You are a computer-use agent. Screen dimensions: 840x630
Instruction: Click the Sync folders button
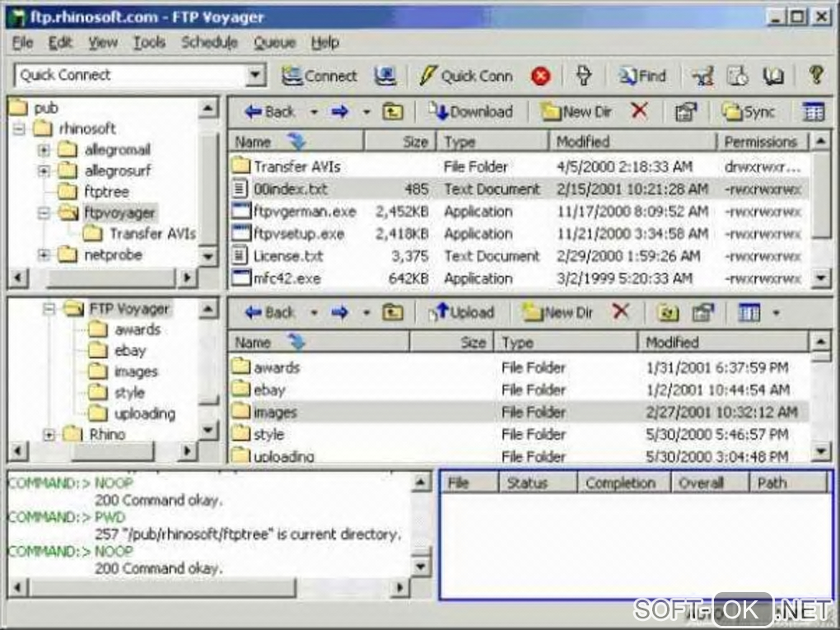pyautogui.click(x=748, y=112)
